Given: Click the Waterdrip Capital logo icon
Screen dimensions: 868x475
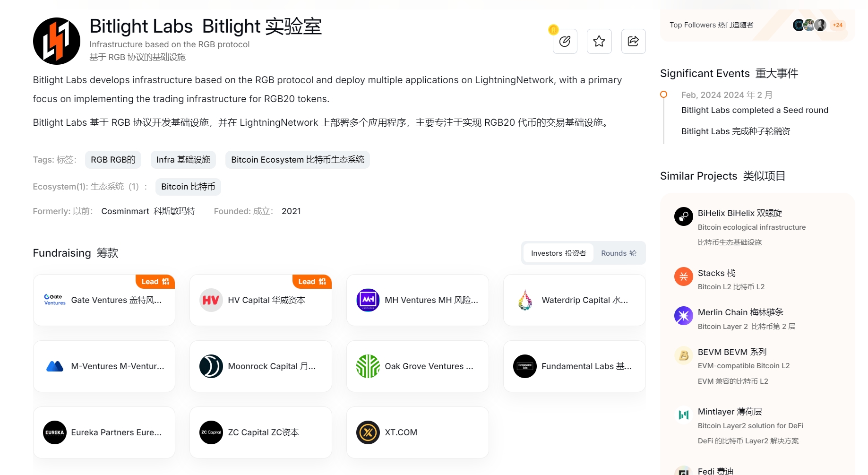Looking at the screenshot, I should [x=525, y=300].
